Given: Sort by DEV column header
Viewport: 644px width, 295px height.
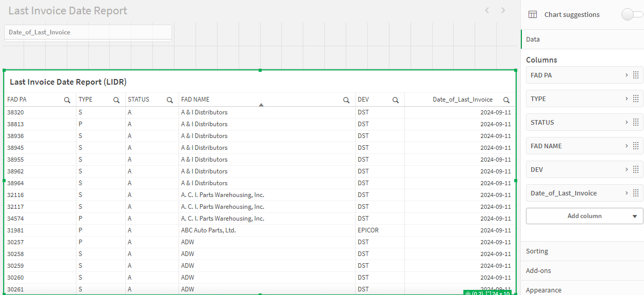Looking at the screenshot, I should (363, 100).
